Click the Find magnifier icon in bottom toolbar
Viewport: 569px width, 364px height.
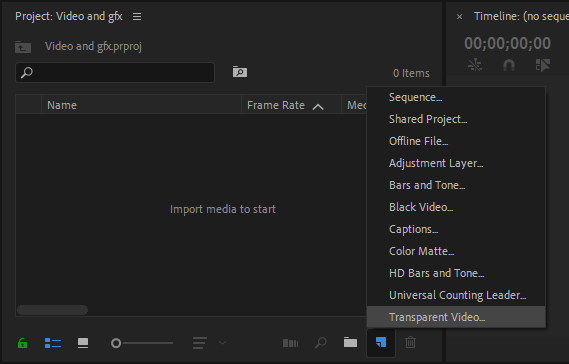(x=321, y=343)
